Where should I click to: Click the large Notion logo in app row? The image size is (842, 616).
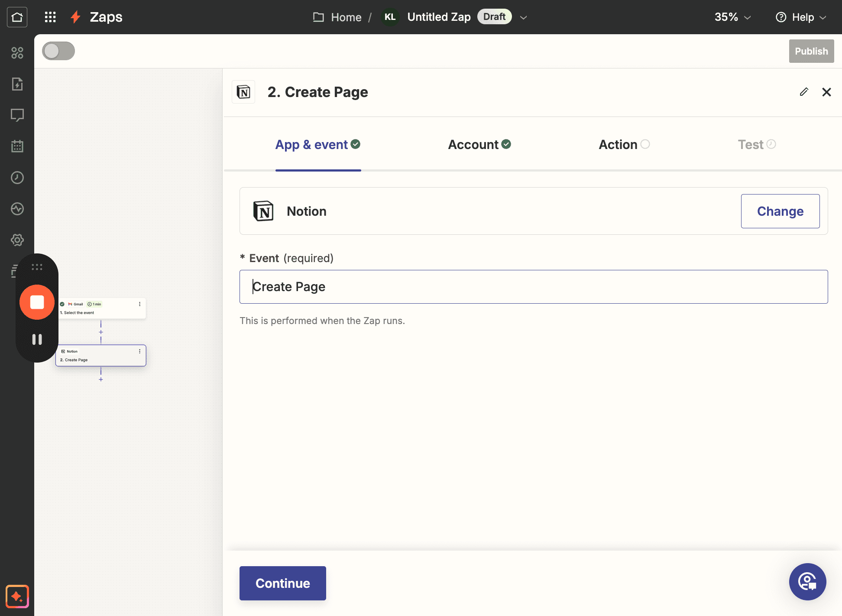click(x=263, y=211)
